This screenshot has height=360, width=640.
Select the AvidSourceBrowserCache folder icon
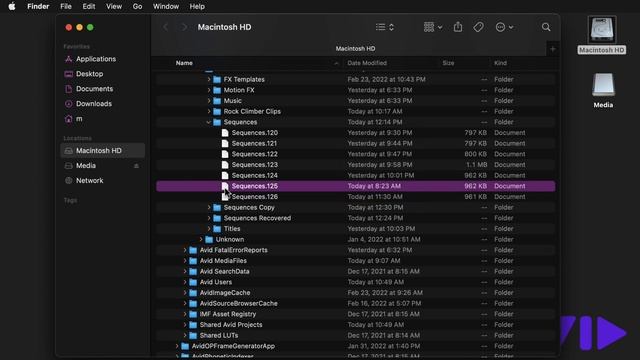[x=193, y=303]
